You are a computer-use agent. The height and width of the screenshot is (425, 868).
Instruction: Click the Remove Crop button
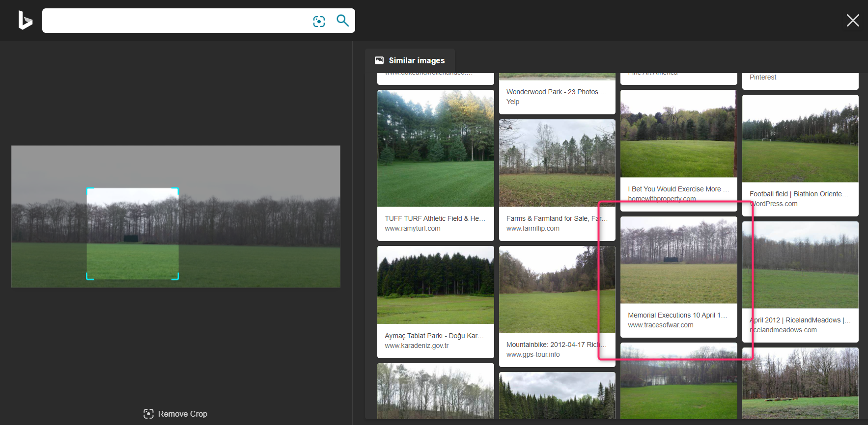click(175, 414)
